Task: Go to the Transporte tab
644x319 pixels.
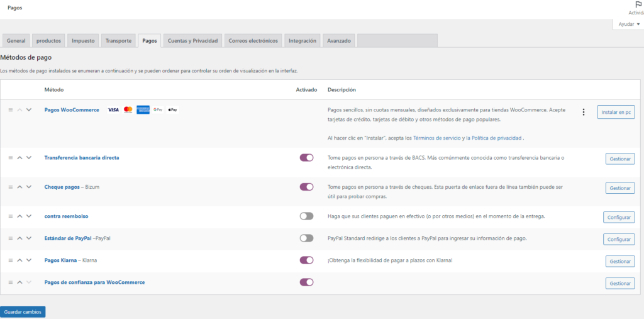Action: coord(118,41)
